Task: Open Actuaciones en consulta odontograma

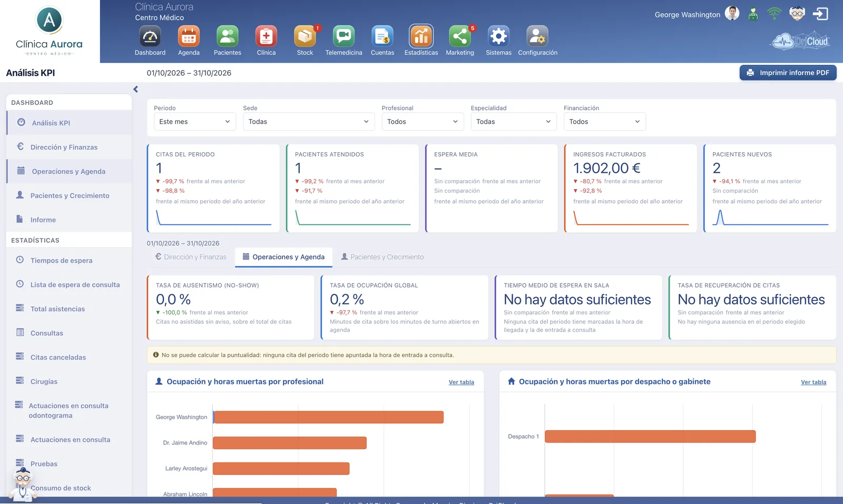Action: coord(70,410)
